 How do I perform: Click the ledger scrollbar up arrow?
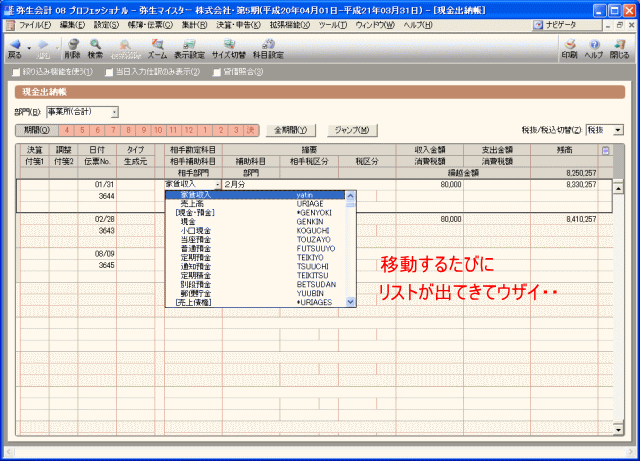click(618, 189)
